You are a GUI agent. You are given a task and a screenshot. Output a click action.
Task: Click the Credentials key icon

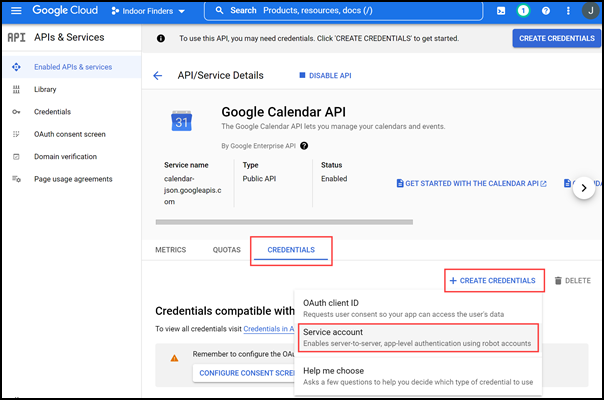[16, 112]
